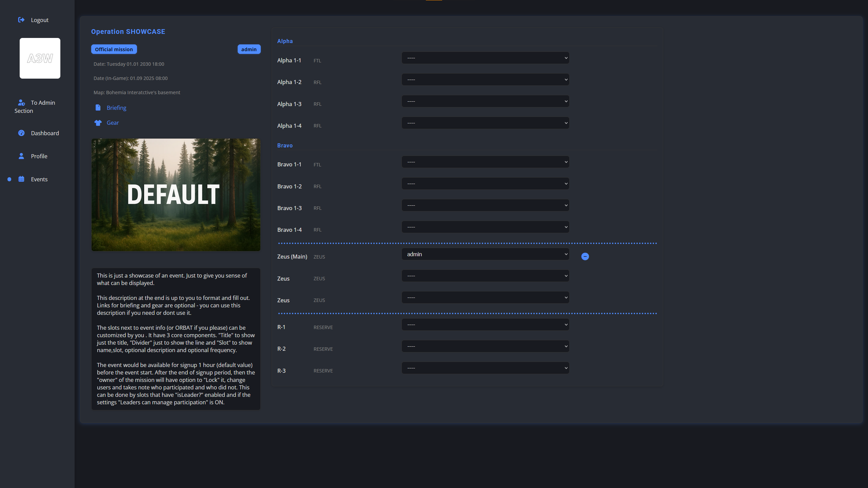Click the Profile person icon
This screenshot has height=488, width=868.
click(21, 156)
